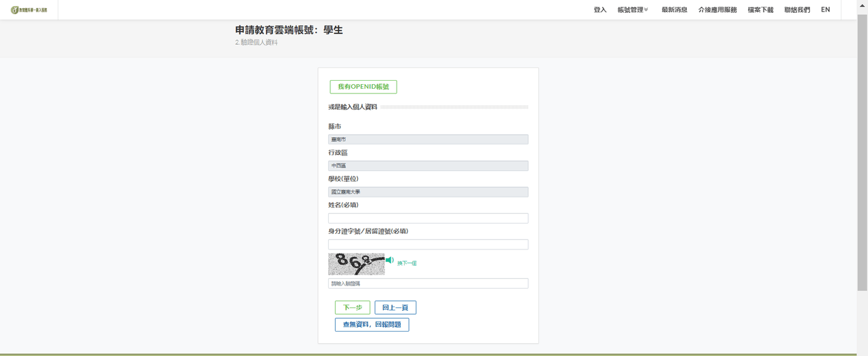
Task: Click the education cloud site logo
Action: pyautogui.click(x=28, y=9)
